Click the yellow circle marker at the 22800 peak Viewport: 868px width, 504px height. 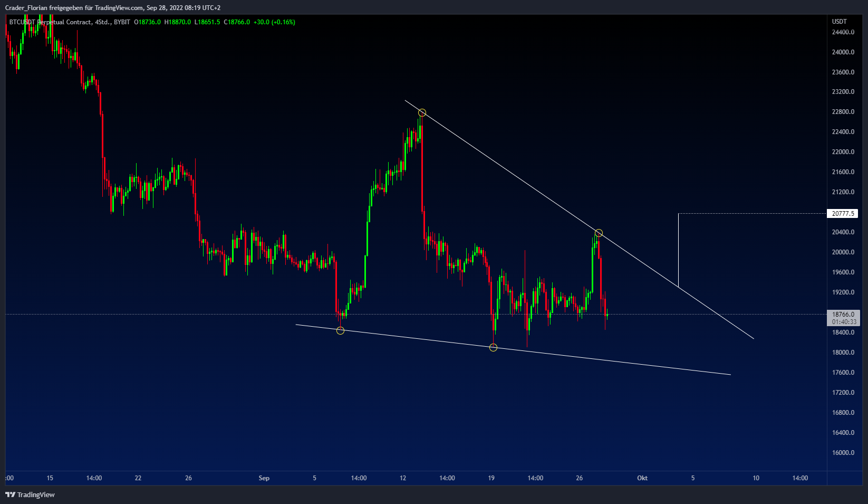click(422, 112)
